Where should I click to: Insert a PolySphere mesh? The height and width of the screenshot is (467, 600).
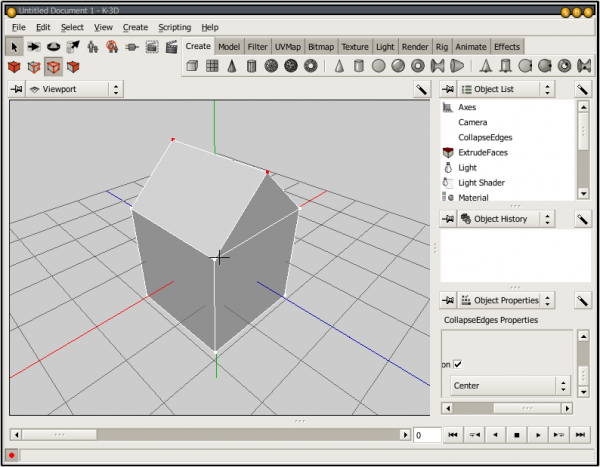point(271,66)
